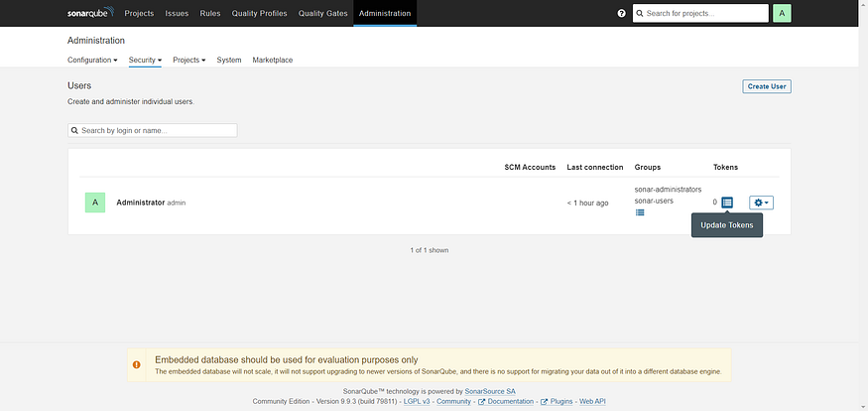Viewport: 868px width, 411px height.
Task: Open the Administrator gear settings dropdown
Action: (761, 203)
